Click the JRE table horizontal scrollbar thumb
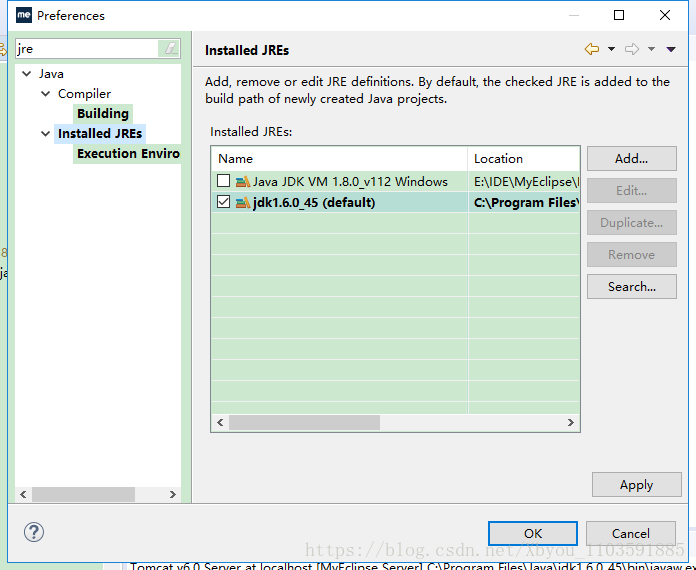 click(304, 422)
